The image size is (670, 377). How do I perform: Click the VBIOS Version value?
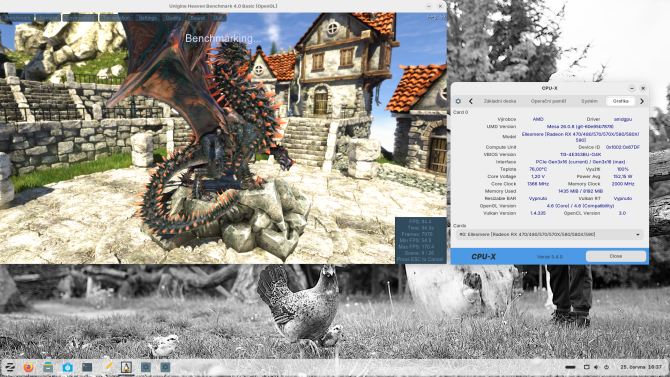point(580,154)
